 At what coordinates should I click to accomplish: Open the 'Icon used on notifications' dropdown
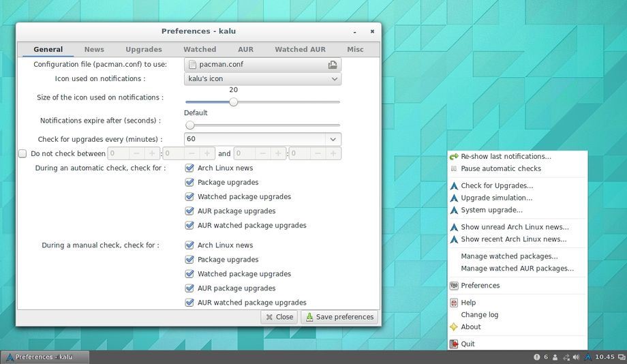click(x=262, y=79)
